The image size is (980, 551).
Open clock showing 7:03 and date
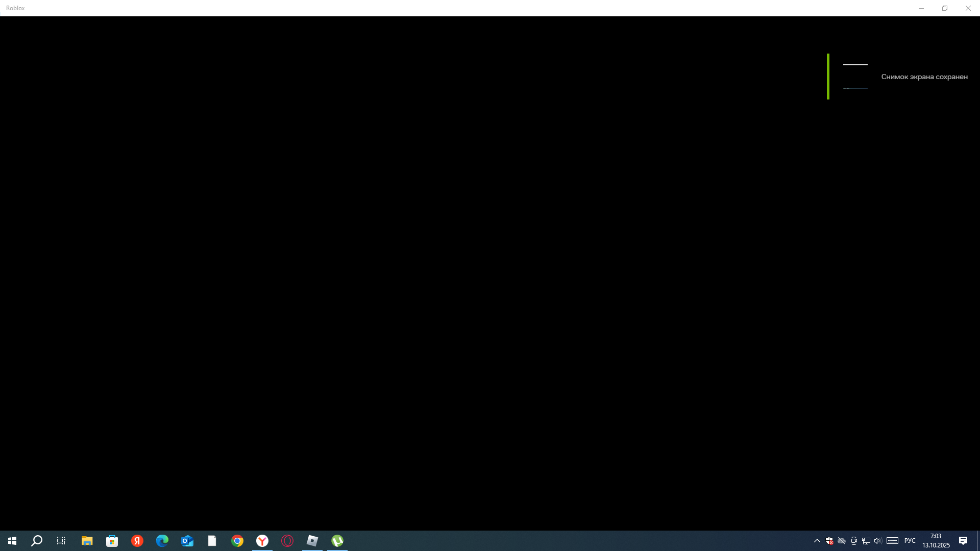(x=936, y=541)
